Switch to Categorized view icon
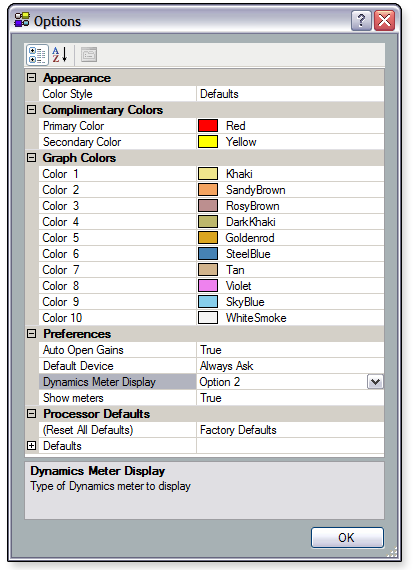Viewport: 415px width, 570px height. [x=37, y=55]
